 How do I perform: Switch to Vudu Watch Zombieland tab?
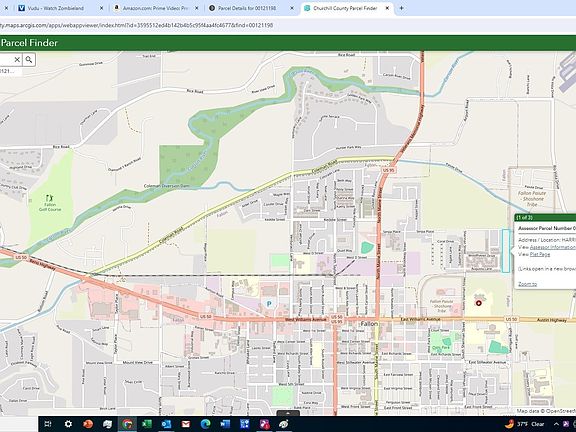(x=56, y=8)
